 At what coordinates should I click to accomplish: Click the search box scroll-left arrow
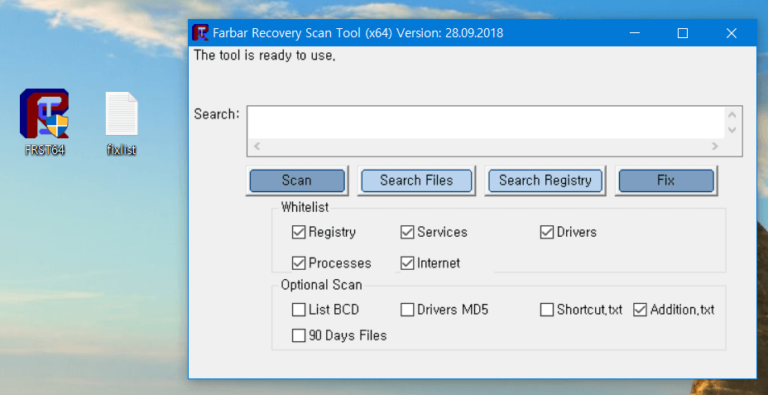click(x=257, y=146)
